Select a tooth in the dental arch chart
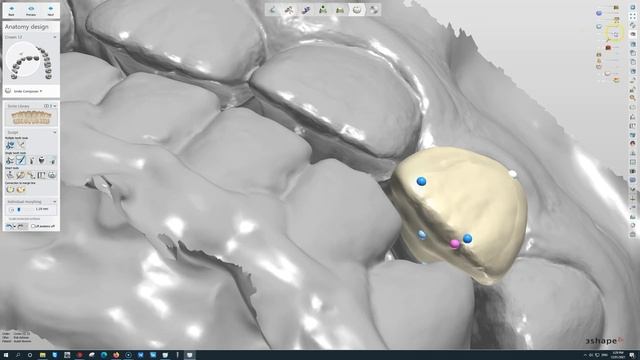Image resolution: width=640 pixels, height=360 pixels. (31, 62)
